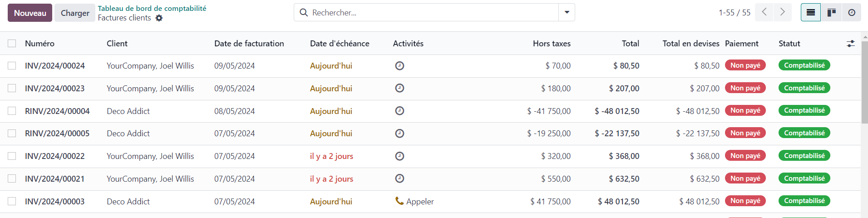This screenshot has height=218, width=868.
Task: Switch to the kanban view icon
Action: tap(832, 13)
